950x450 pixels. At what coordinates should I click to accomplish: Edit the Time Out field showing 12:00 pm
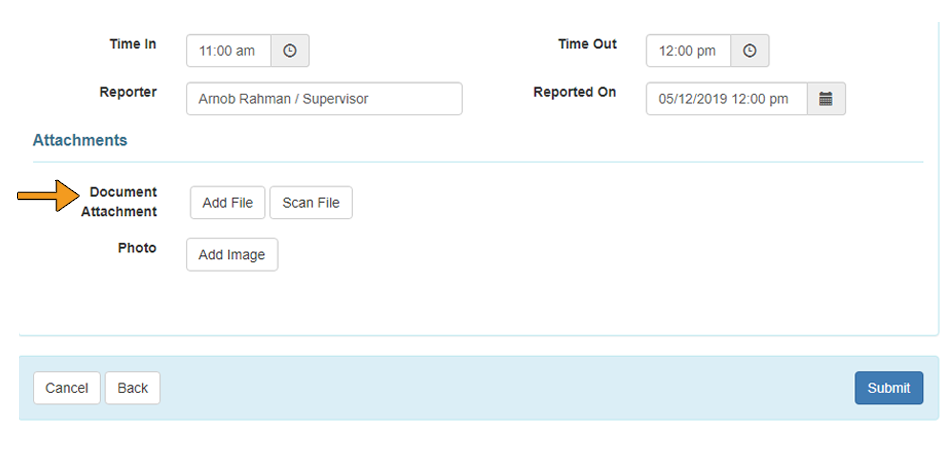[x=688, y=51]
